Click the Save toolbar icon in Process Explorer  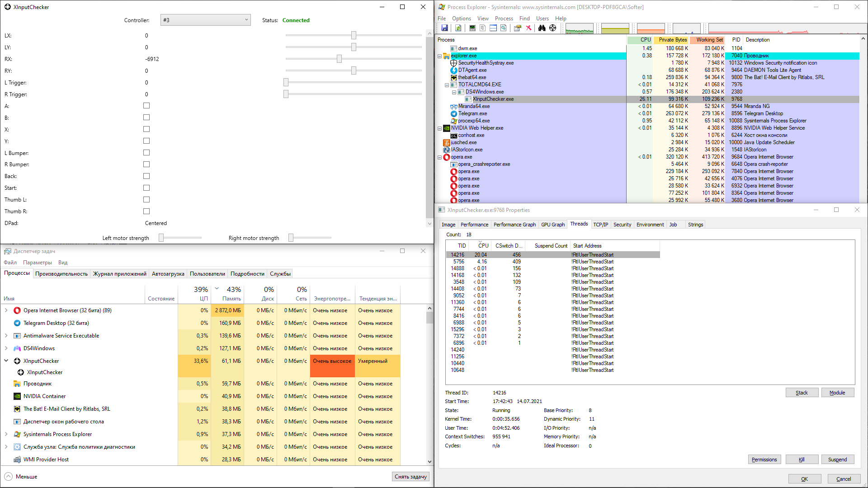pos(445,28)
